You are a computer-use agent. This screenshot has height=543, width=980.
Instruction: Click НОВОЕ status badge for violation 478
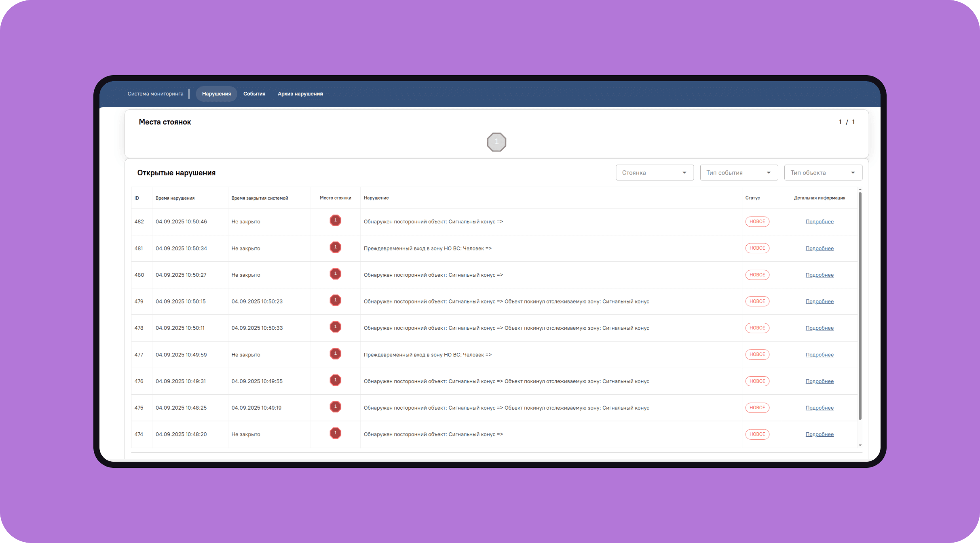click(757, 328)
